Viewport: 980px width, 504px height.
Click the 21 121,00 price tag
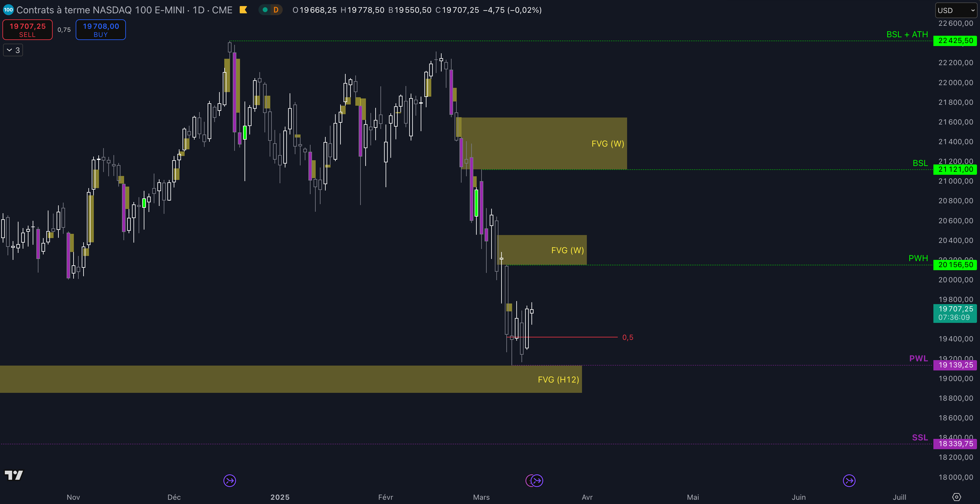[x=955, y=169]
